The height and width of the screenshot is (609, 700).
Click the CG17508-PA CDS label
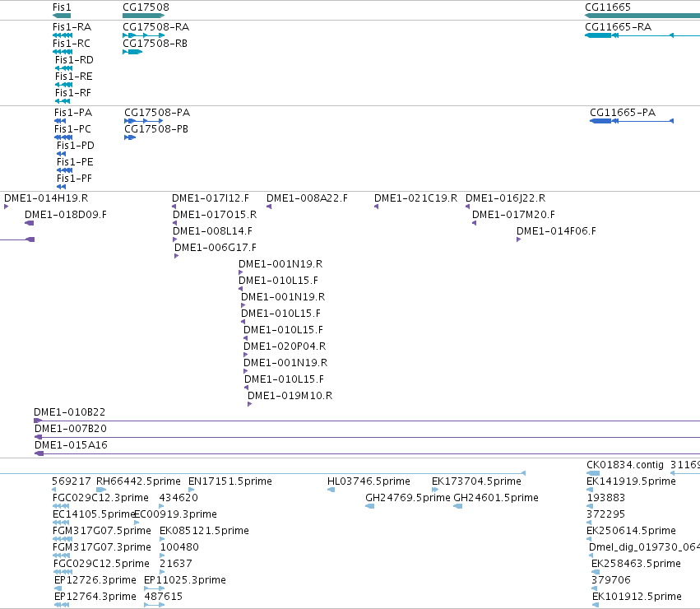click(x=157, y=113)
